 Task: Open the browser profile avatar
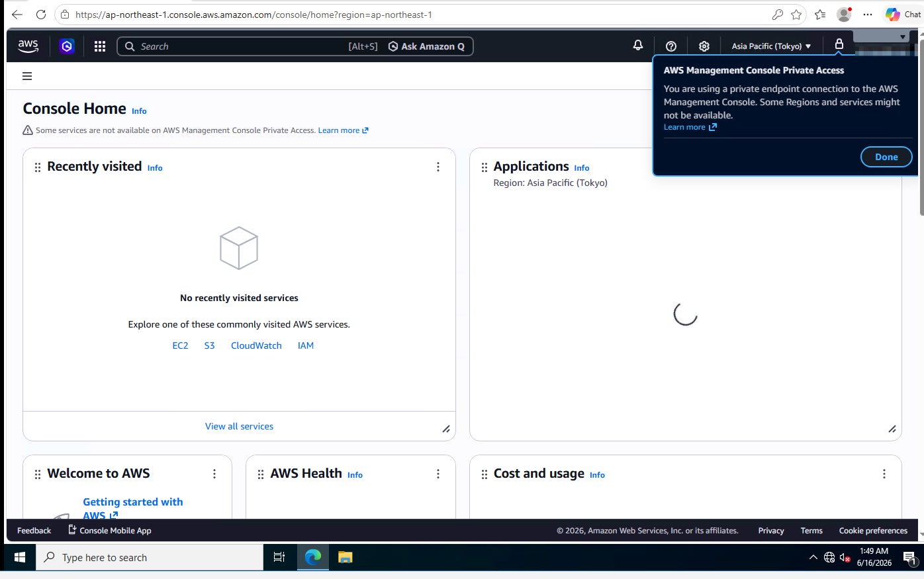pyautogui.click(x=844, y=15)
